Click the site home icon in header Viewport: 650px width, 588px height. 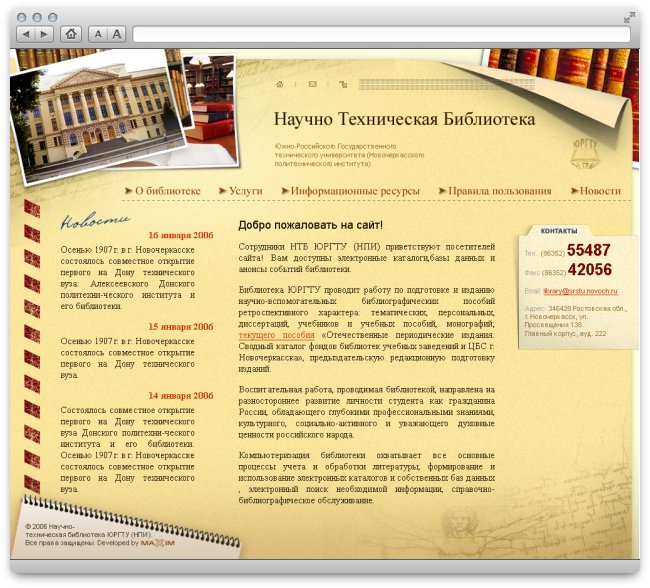(x=280, y=84)
